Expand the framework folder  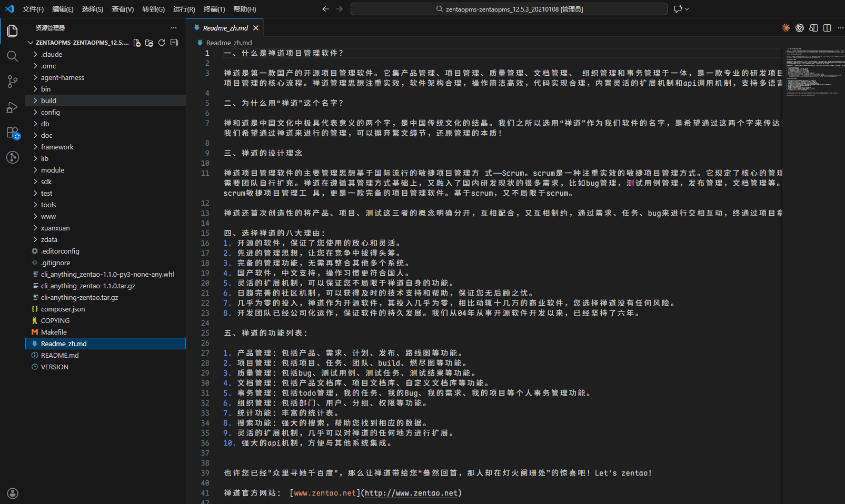click(x=35, y=147)
